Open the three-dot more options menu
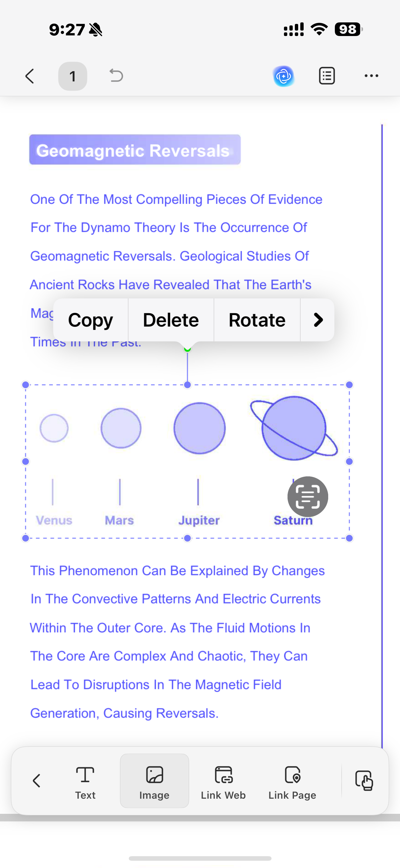 point(371,76)
